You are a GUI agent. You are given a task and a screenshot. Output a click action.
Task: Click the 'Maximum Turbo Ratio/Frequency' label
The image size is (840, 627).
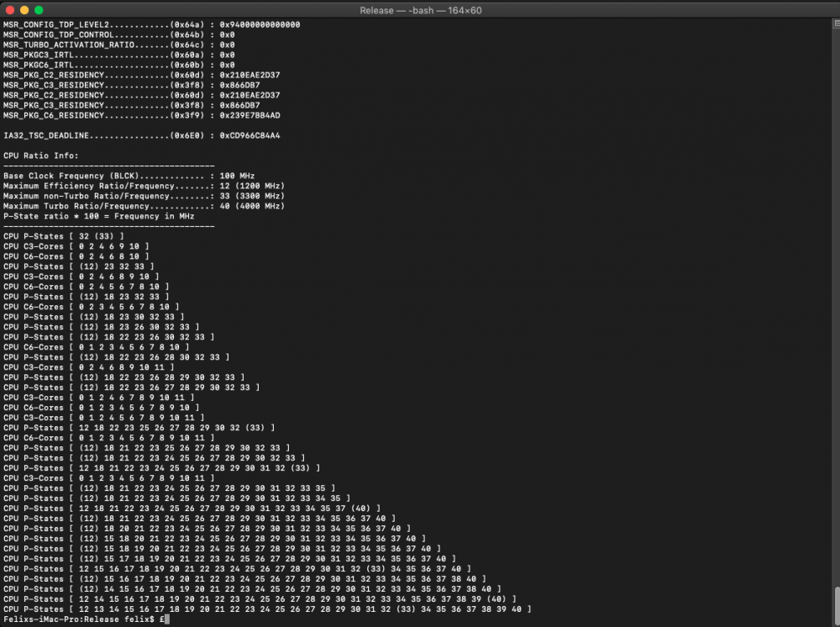pyautogui.click(x=76, y=207)
